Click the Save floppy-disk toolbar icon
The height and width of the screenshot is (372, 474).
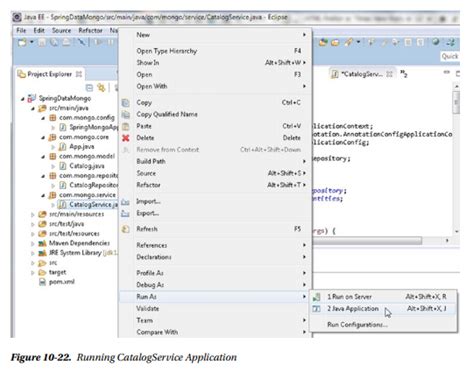pyautogui.click(x=42, y=43)
